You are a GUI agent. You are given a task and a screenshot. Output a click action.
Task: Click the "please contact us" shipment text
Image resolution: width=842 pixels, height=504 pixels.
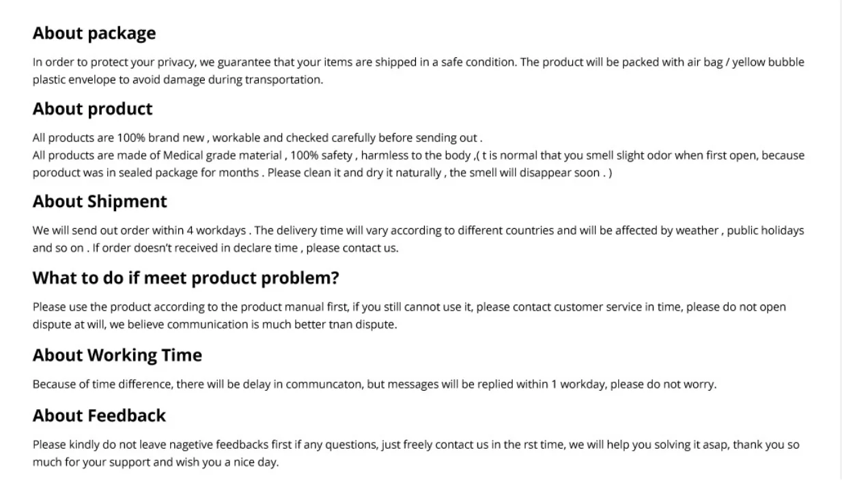[352, 248]
